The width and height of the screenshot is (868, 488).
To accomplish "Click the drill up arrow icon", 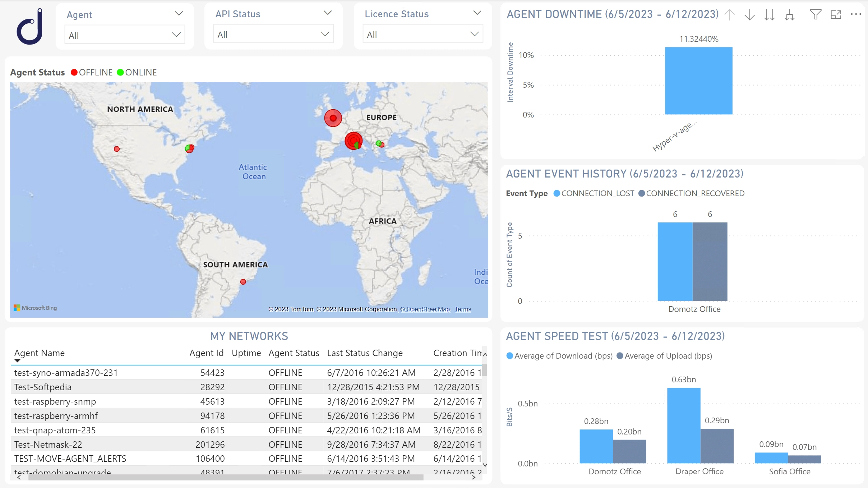I will coord(730,15).
